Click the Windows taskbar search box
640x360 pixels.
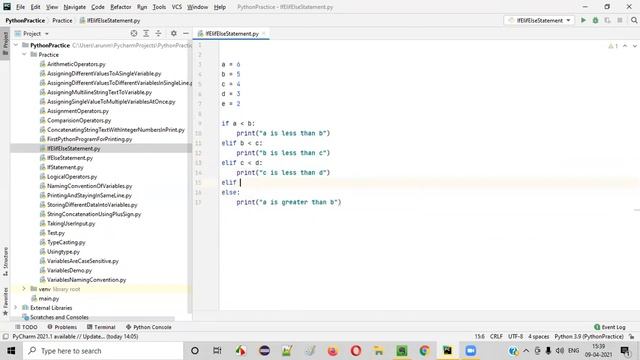[x=103, y=351]
